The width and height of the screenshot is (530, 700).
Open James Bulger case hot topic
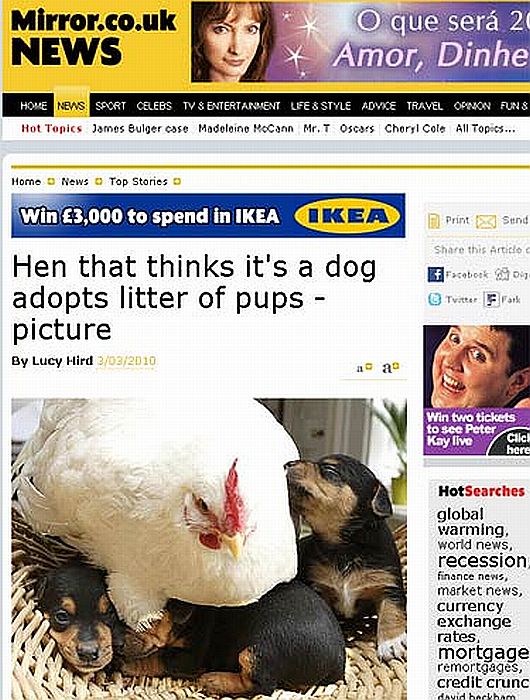pyautogui.click(x=140, y=129)
